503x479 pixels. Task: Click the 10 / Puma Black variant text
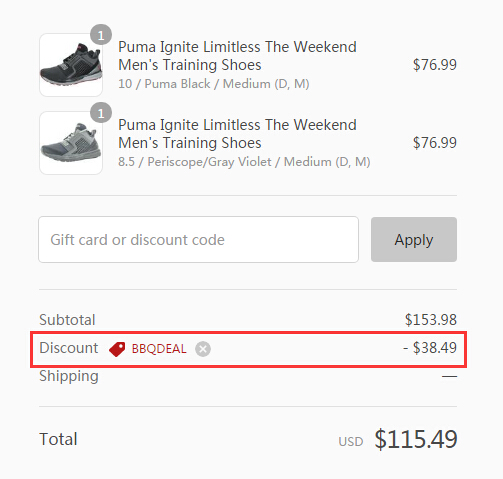point(214,84)
